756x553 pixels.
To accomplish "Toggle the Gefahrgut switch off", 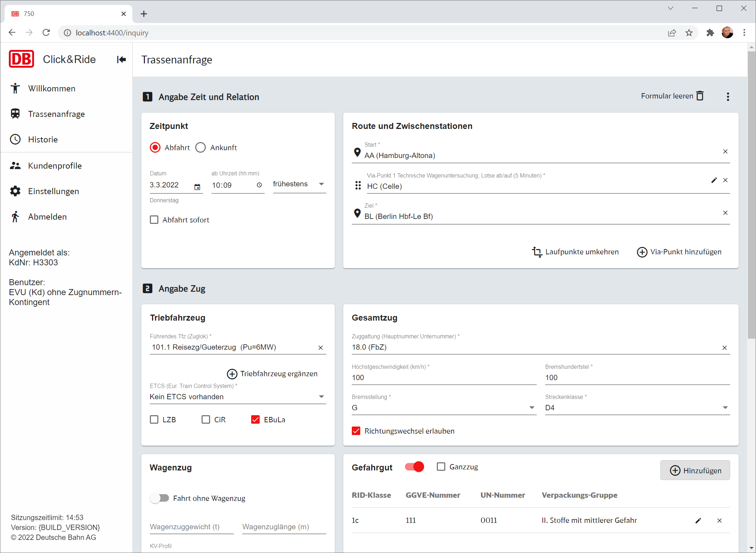I will pos(414,467).
